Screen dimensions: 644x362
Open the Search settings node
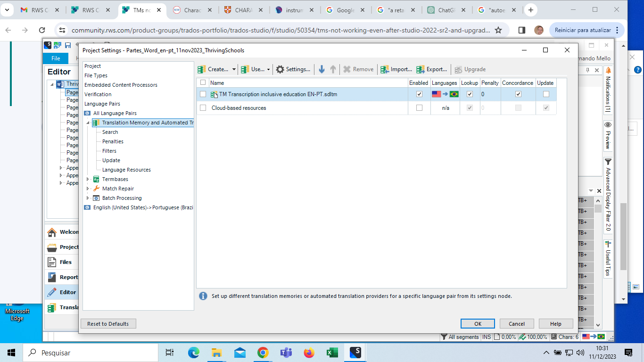point(110,132)
